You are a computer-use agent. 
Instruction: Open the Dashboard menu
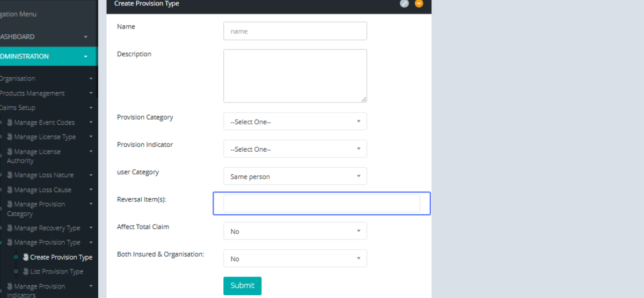tap(43, 37)
